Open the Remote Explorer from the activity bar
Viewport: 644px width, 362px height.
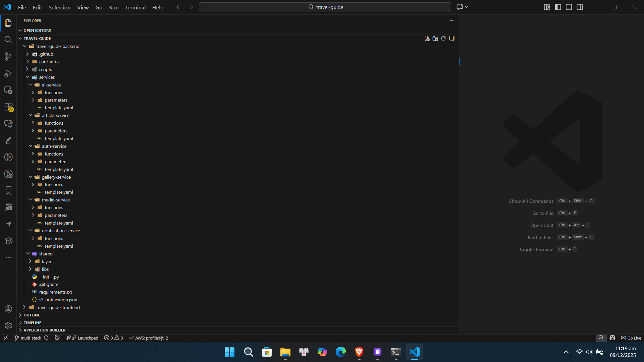pos(8,90)
